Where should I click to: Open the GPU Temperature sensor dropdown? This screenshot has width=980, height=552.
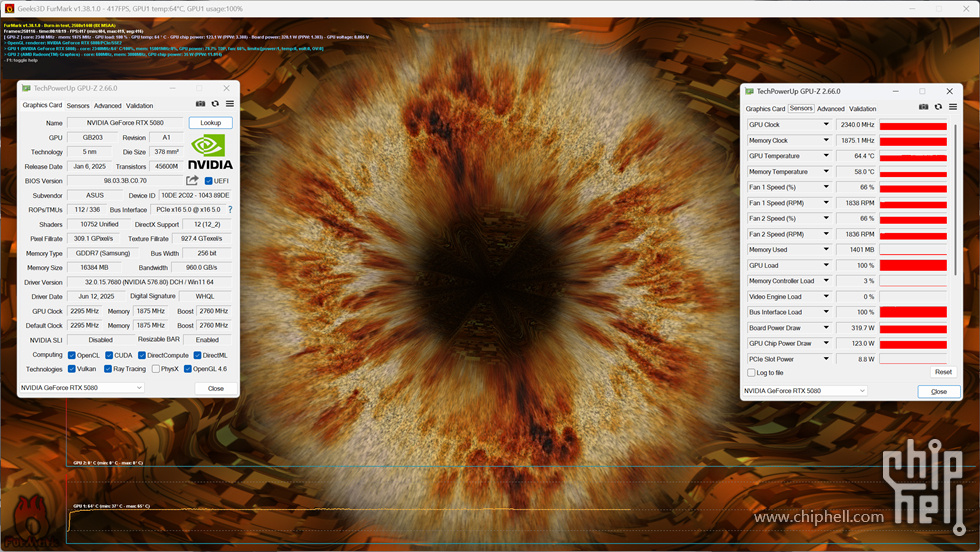pos(826,156)
